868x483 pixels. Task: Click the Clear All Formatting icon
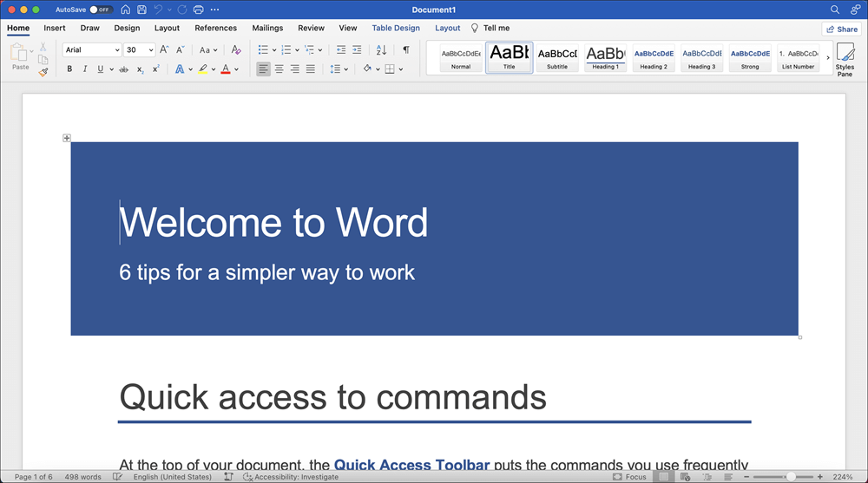tap(236, 50)
